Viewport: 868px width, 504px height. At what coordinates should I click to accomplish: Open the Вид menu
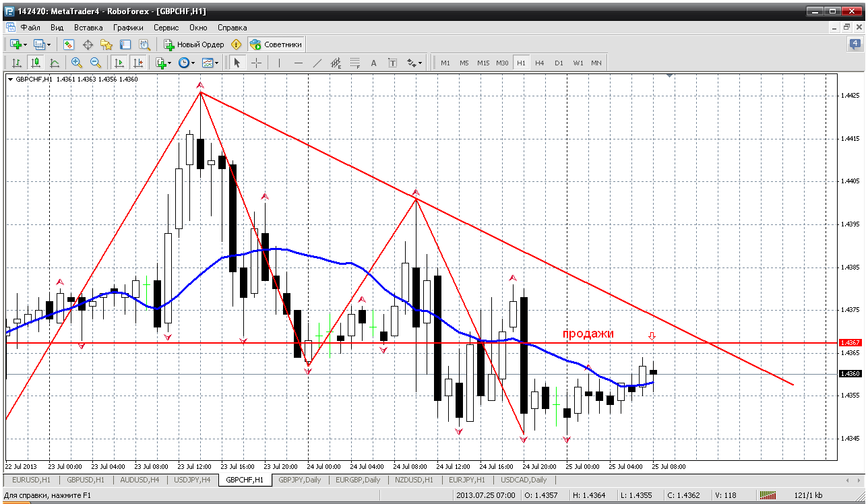(57, 28)
